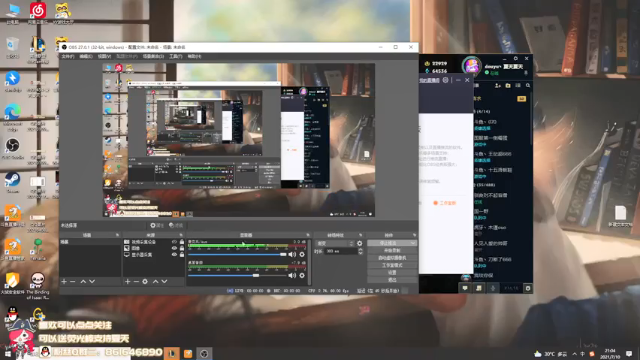Open the Sources dock pop-out menu icon
The width and height of the screenshot is (640, 360).
(x=181, y=235)
